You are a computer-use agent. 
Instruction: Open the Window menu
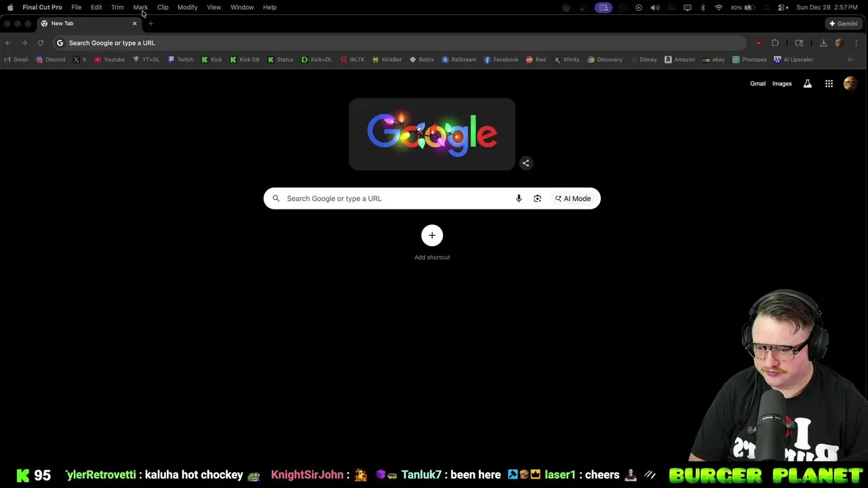pos(242,7)
